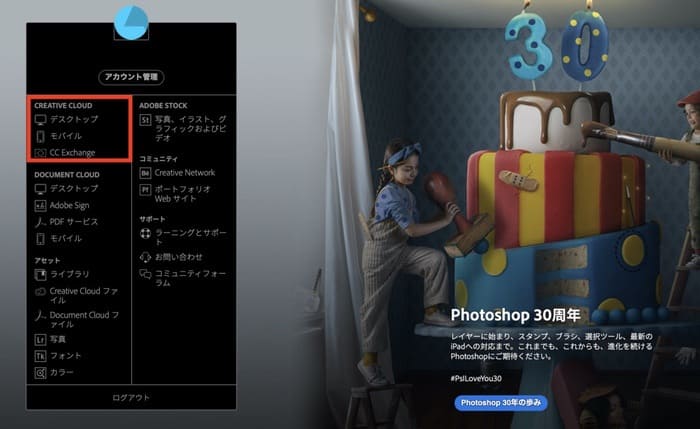Open the PDF サービス Acrobat icon
This screenshot has height=429, width=700.
tap(40, 222)
